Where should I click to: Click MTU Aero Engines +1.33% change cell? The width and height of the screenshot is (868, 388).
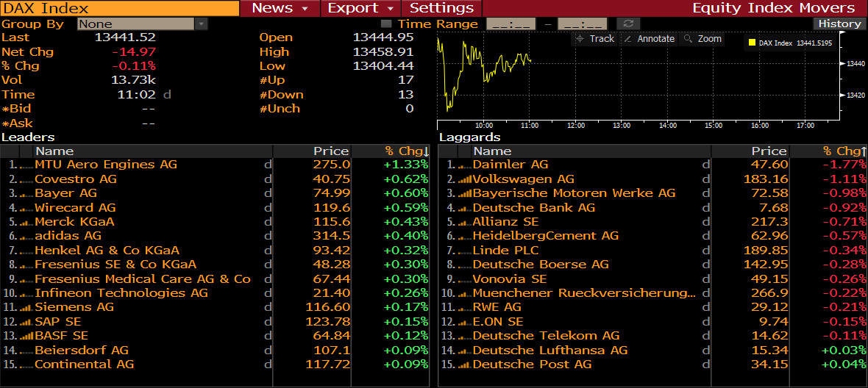407,165
